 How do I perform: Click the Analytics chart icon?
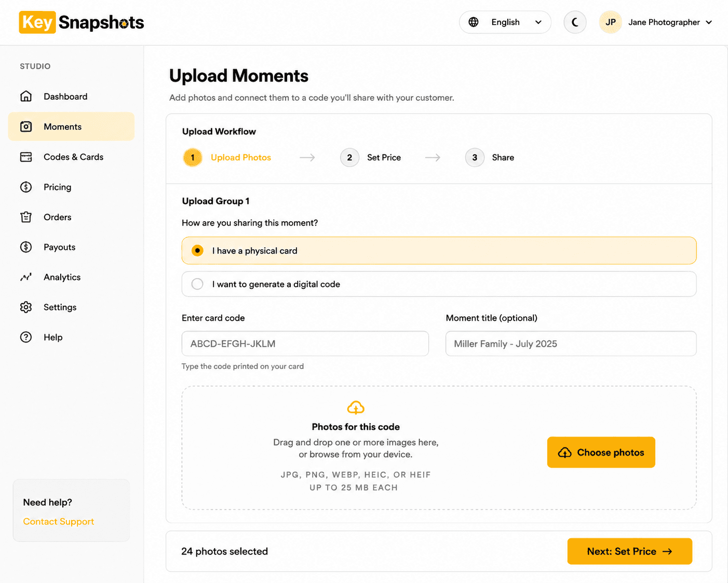26,277
